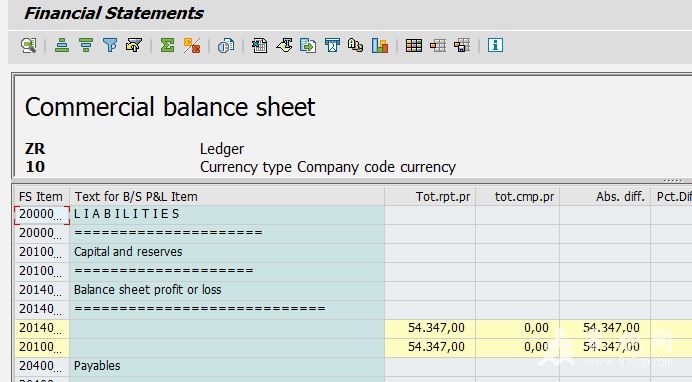Image resolution: width=692 pixels, height=382 pixels.
Task: Click the Payables row text
Action: click(x=97, y=366)
